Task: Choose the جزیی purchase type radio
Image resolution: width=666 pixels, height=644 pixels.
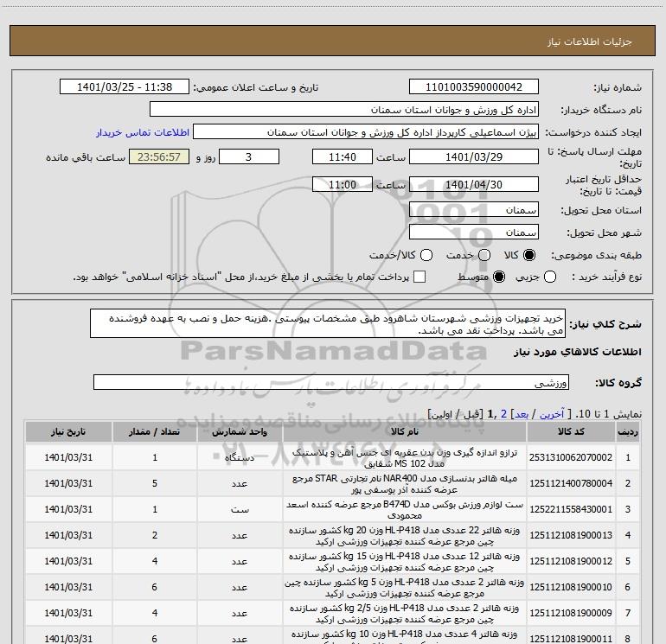Action: 550,277
